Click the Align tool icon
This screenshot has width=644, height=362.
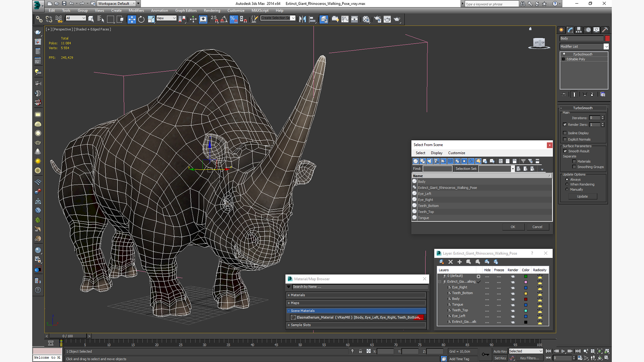coord(312,19)
